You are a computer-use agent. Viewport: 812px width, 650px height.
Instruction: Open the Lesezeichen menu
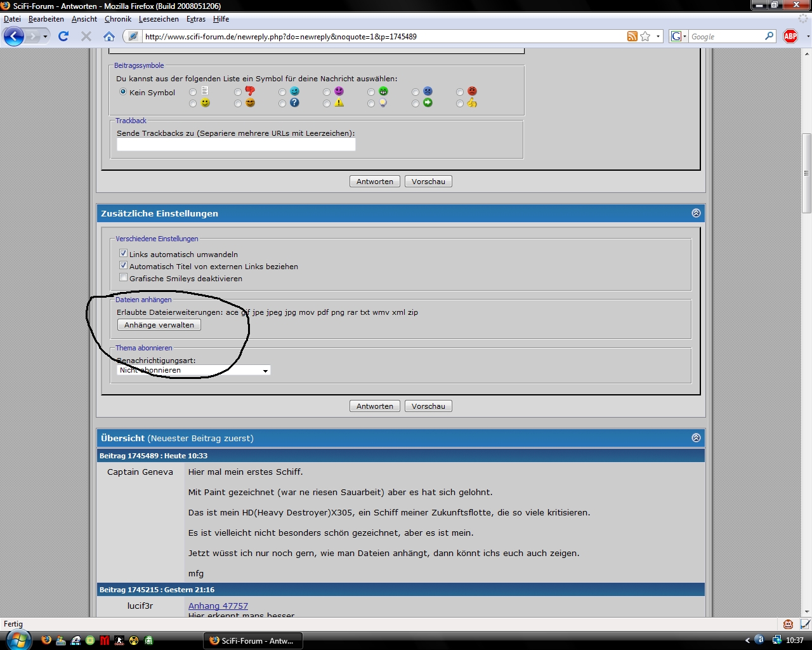(x=159, y=19)
